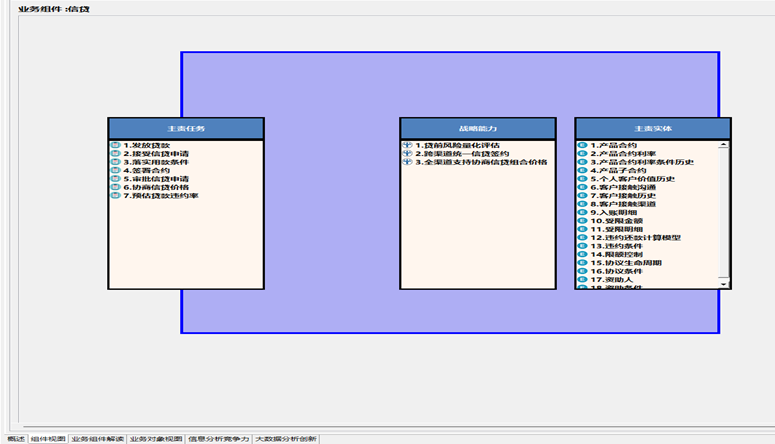Open the 业务组件解读 tab
Screen dimensions: 775x444
(98, 438)
